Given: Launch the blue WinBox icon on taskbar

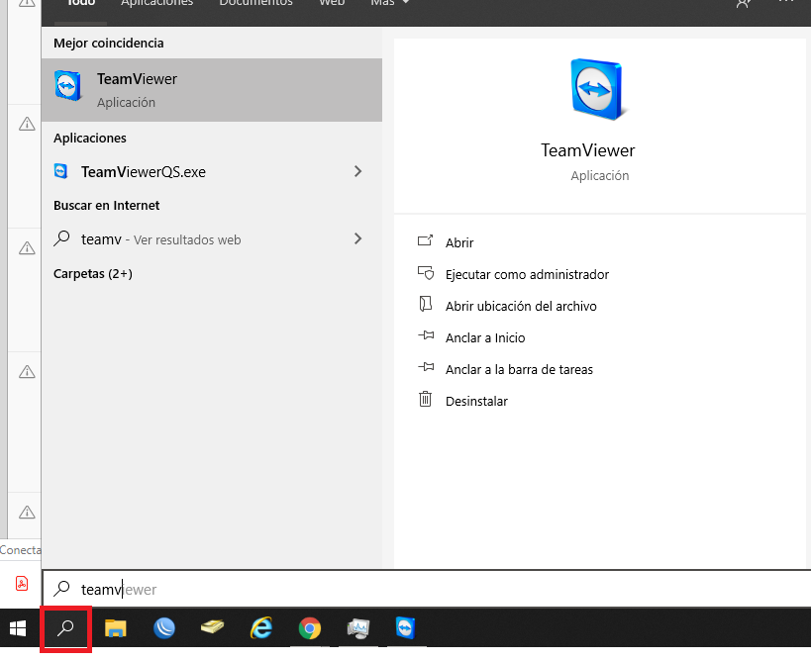Looking at the screenshot, I should pos(164,628).
